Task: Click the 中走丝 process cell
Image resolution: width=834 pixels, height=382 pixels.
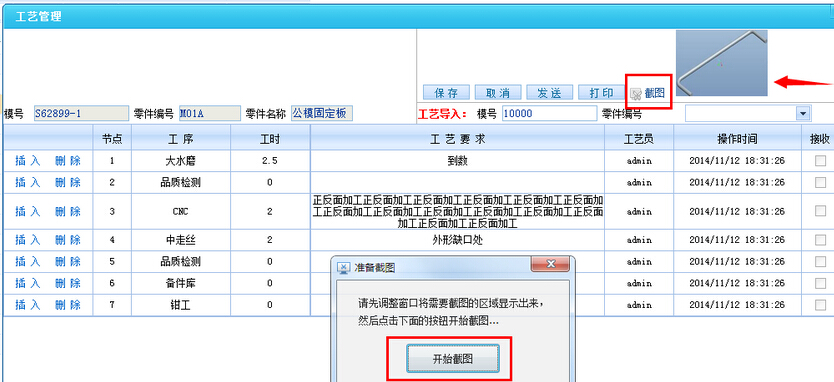Action: 181,240
